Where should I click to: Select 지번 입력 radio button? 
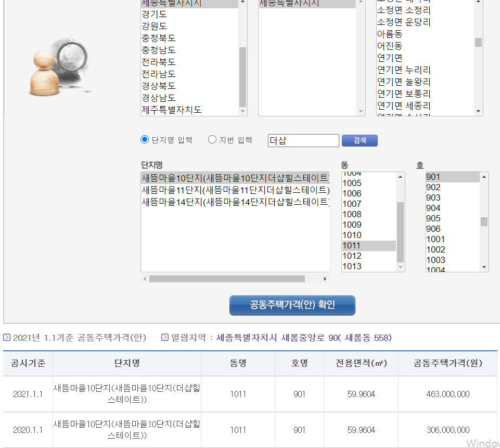click(x=212, y=140)
